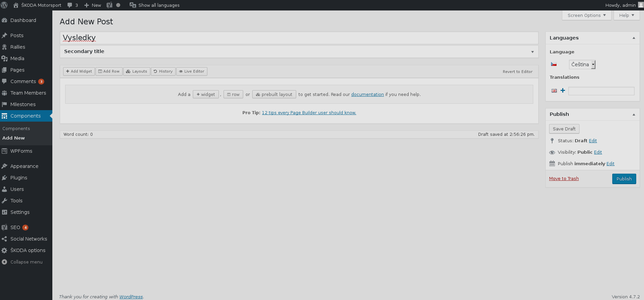Open the WordPress footer link
644x300 pixels.
click(x=131, y=297)
